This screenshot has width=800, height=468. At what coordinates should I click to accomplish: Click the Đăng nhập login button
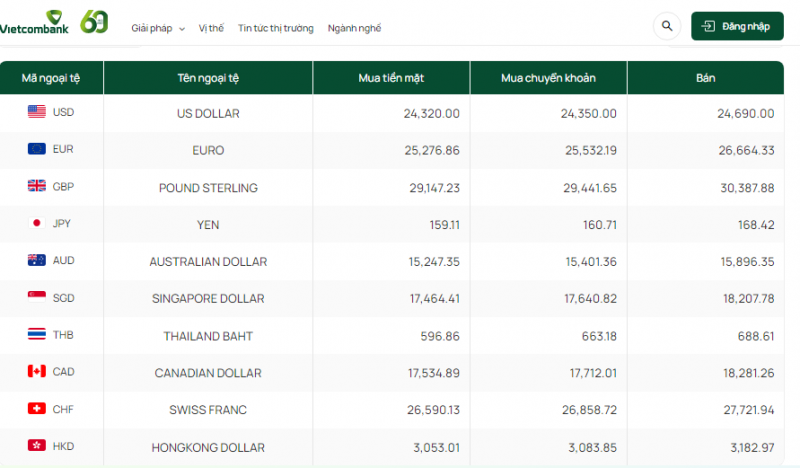(737, 26)
